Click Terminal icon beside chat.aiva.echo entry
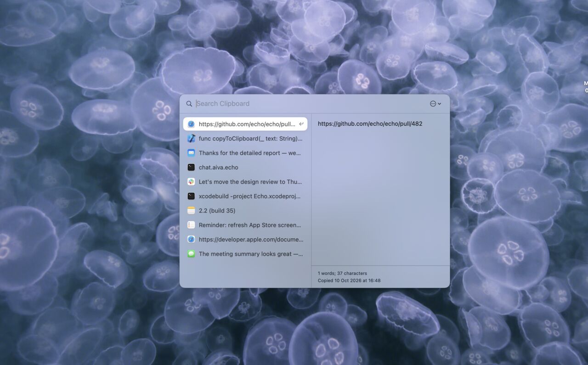The width and height of the screenshot is (588, 365). 191,168
